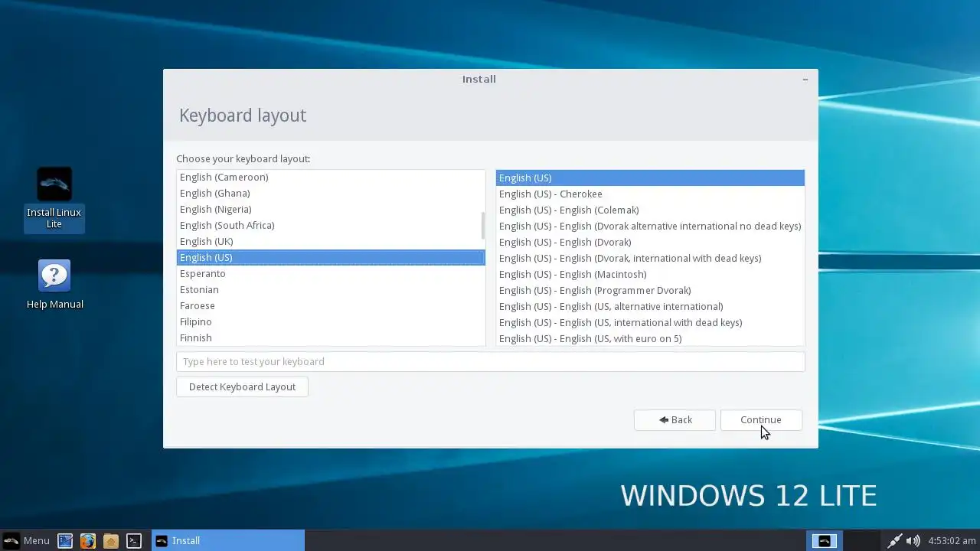Open the volume control tray icon

(x=913, y=540)
